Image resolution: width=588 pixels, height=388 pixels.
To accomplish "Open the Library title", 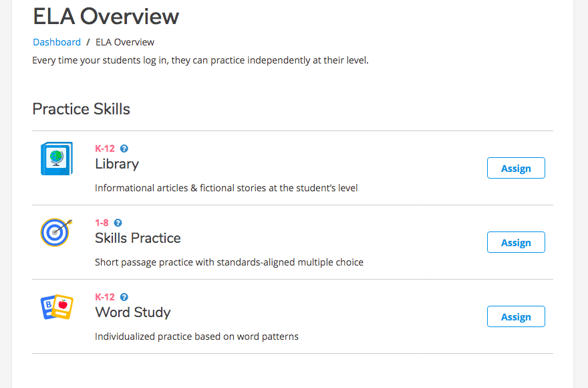I will (x=117, y=164).
